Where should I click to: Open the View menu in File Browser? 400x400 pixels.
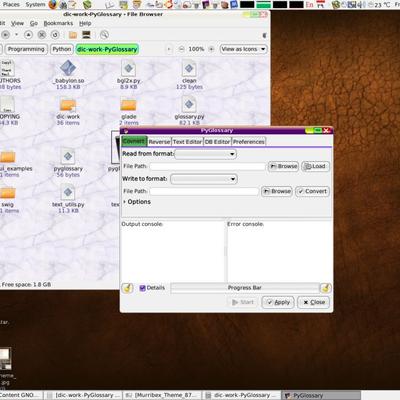pos(17,23)
